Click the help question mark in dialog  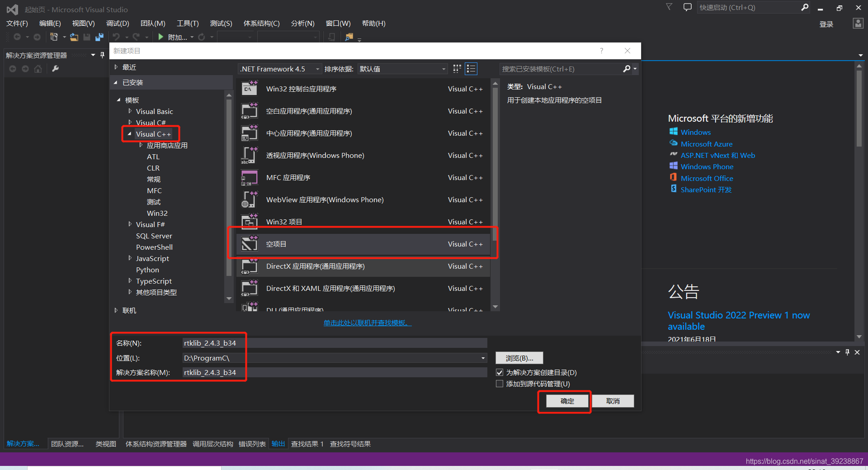click(601, 51)
